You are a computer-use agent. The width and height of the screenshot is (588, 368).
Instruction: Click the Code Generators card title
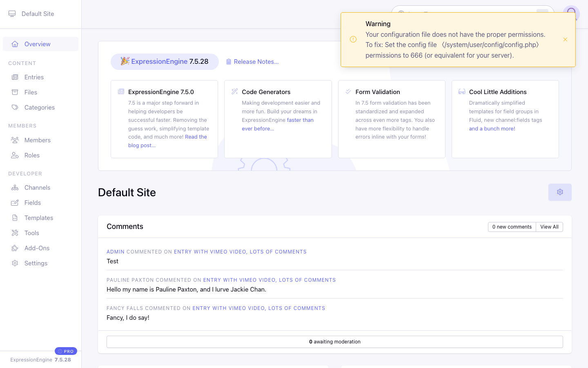266,92
